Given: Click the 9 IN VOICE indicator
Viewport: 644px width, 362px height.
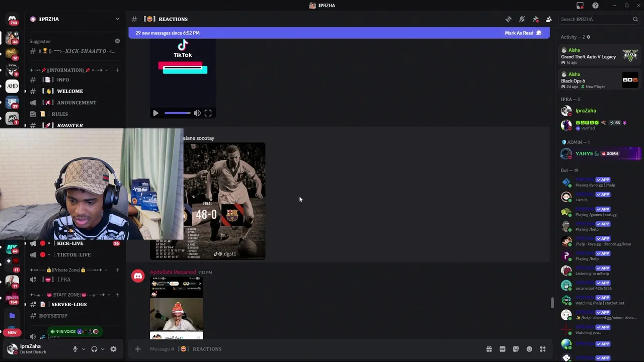Looking at the screenshot, I should pos(74,332).
